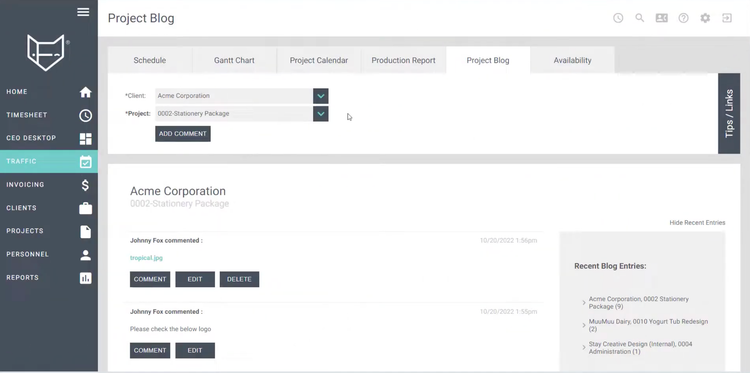
Task: Click EDIT under tropical.jpg post
Action: pyautogui.click(x=195, y=279)
